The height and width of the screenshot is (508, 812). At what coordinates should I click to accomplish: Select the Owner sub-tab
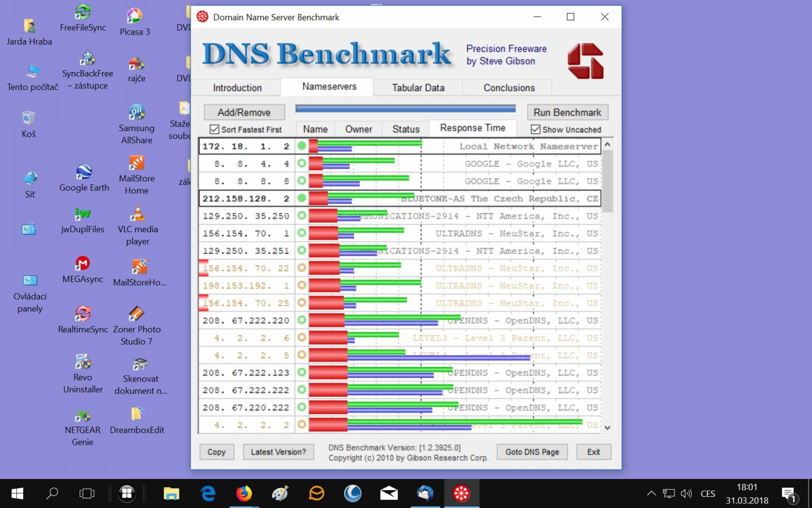click(359, 130)
